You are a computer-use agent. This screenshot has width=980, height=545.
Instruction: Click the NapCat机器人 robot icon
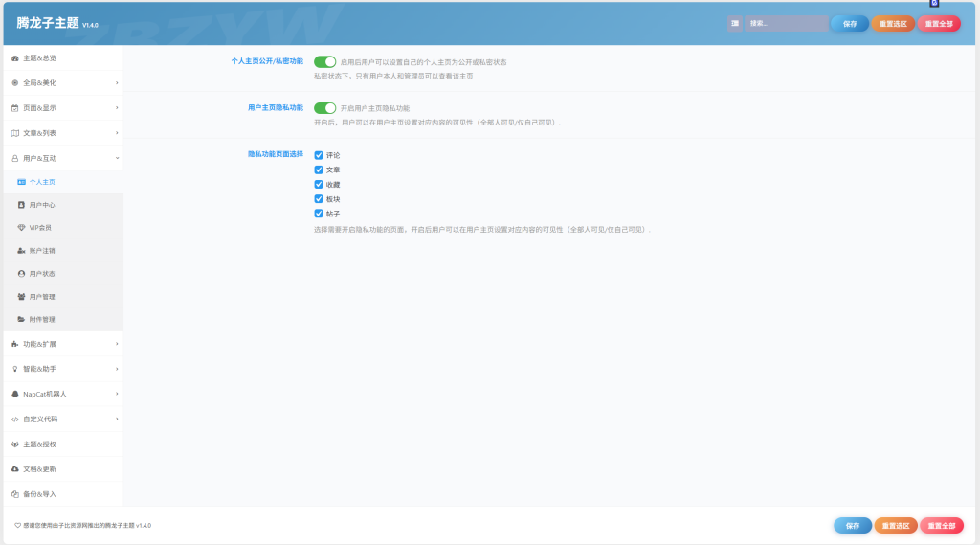click(x=15, y=395)
